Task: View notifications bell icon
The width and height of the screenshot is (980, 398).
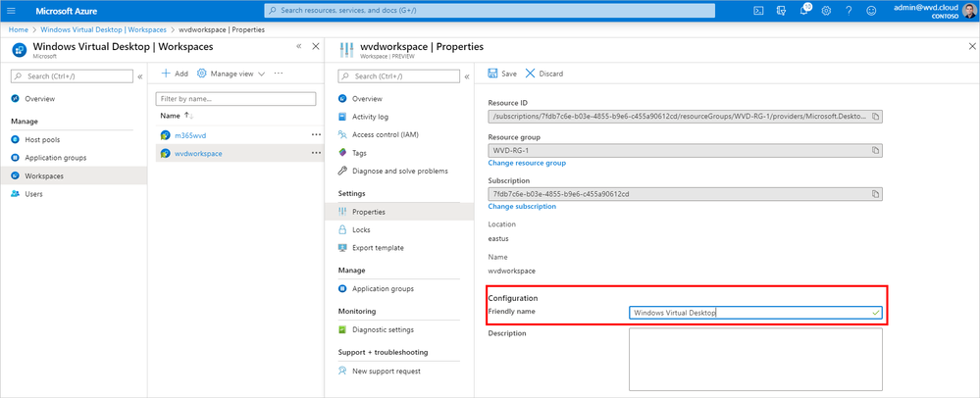Action: (803, 11)
